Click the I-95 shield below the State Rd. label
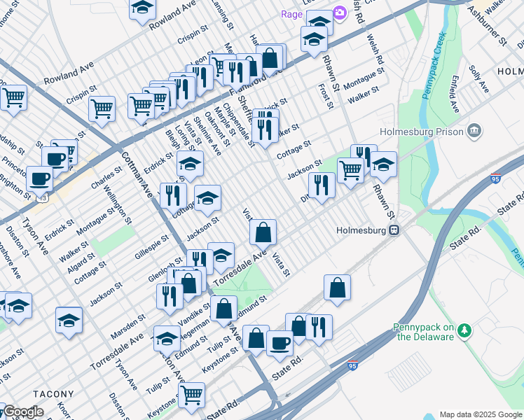 352,365
